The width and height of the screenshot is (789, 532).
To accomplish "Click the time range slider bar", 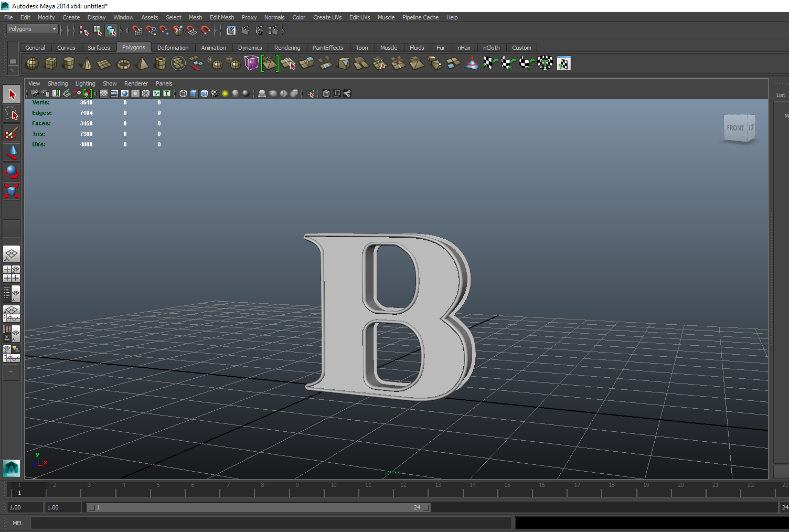I will (257, 507).
